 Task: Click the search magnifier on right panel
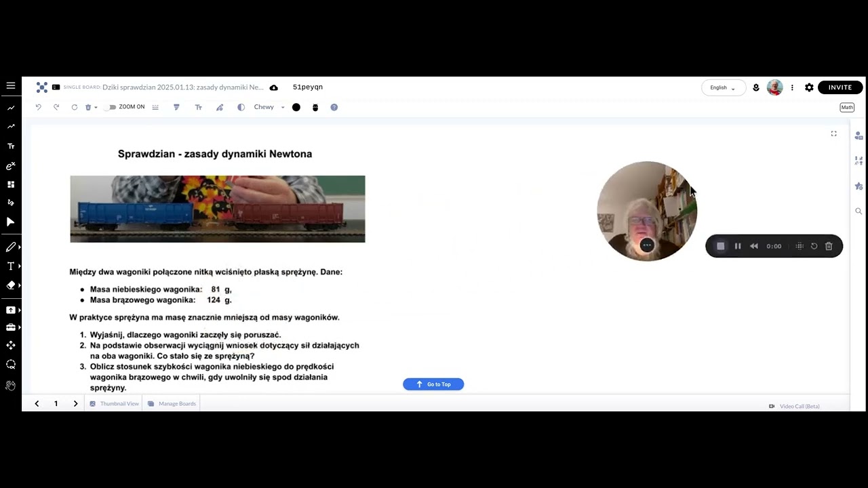859,211
